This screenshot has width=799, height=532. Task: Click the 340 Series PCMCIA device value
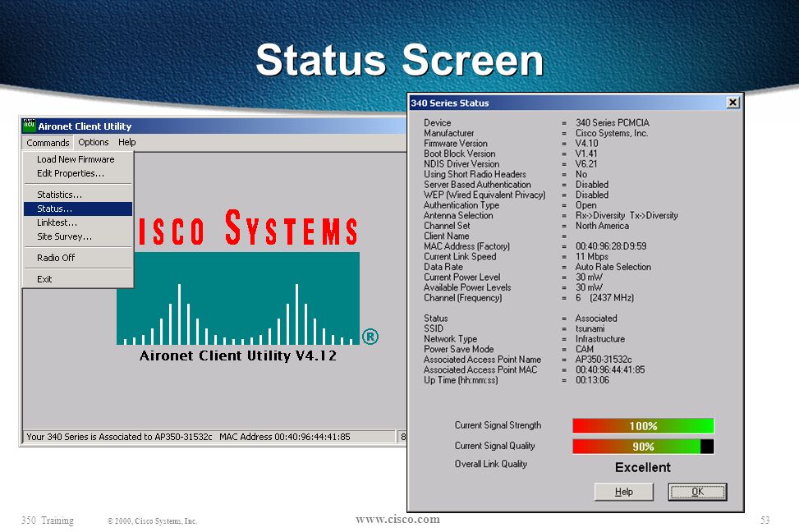[x=613, y=123]
